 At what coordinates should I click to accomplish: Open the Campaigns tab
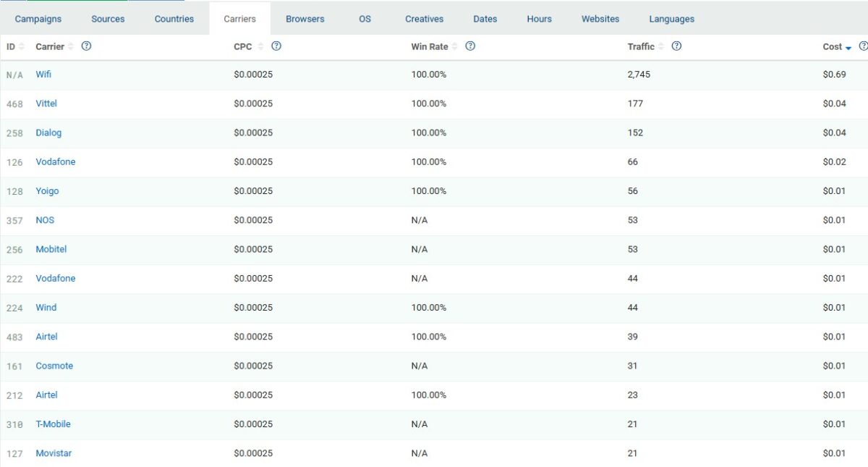[38, 19]
